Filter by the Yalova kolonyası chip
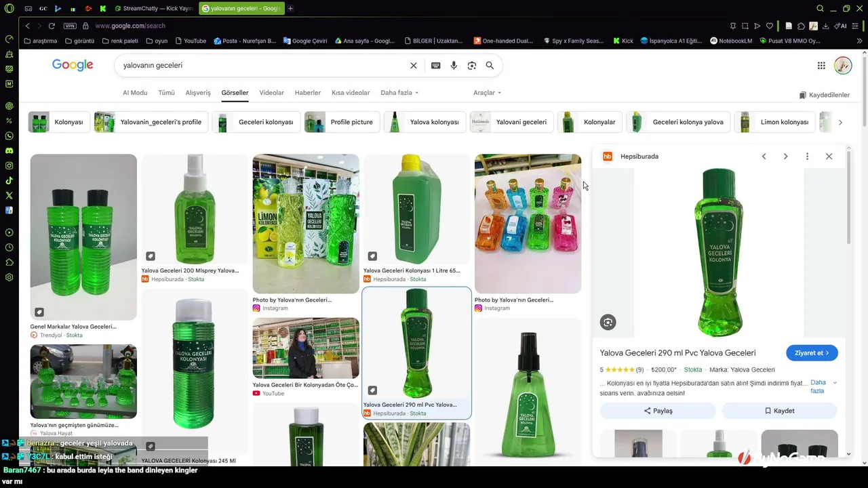868x488 pixels. pos(425,122)
